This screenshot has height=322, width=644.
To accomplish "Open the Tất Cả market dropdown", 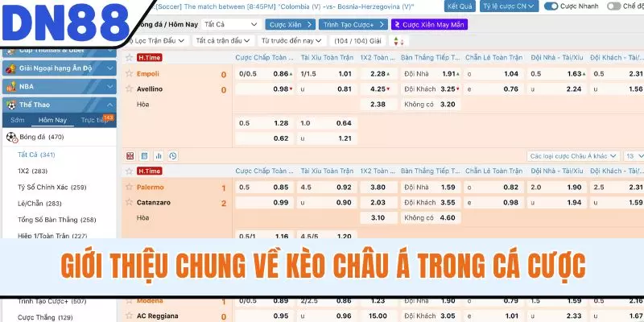I will (x=231, y=25).
